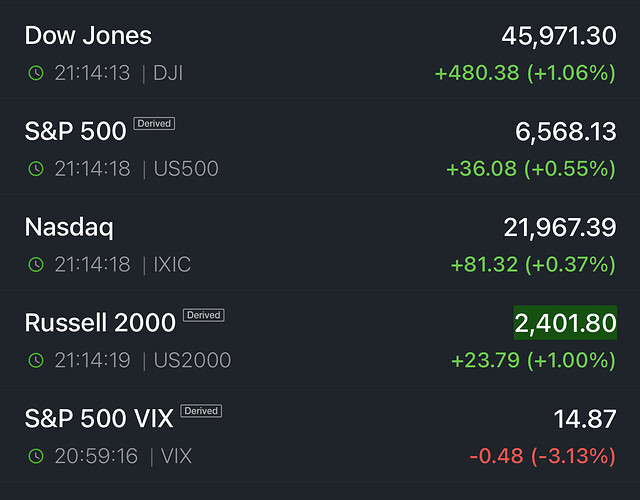Viewport: 640px width, 500px height.
Task: Click the VIX change value -0.48 (-3.13%)
Action: click(x=542, y=457)
